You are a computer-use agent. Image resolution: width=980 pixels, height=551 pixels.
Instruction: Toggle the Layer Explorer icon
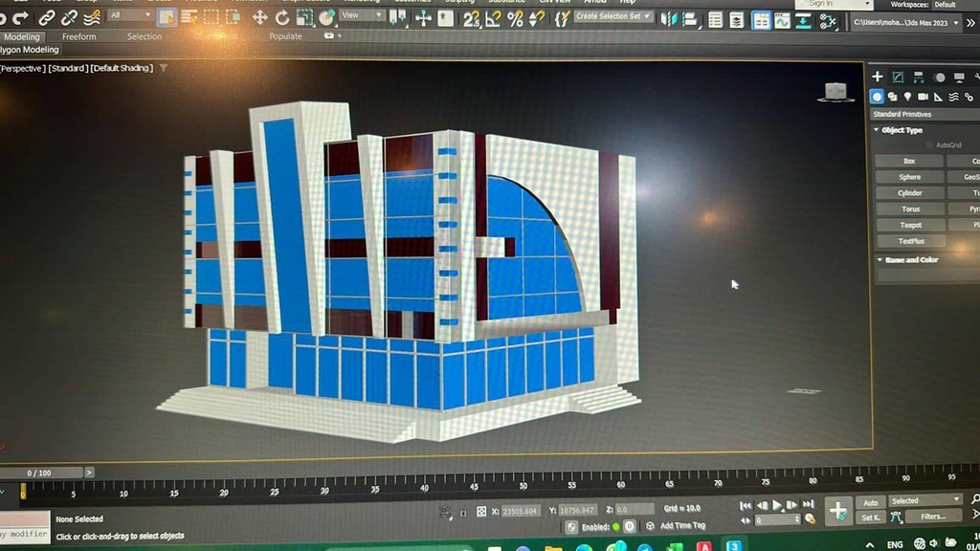(737, 21)
